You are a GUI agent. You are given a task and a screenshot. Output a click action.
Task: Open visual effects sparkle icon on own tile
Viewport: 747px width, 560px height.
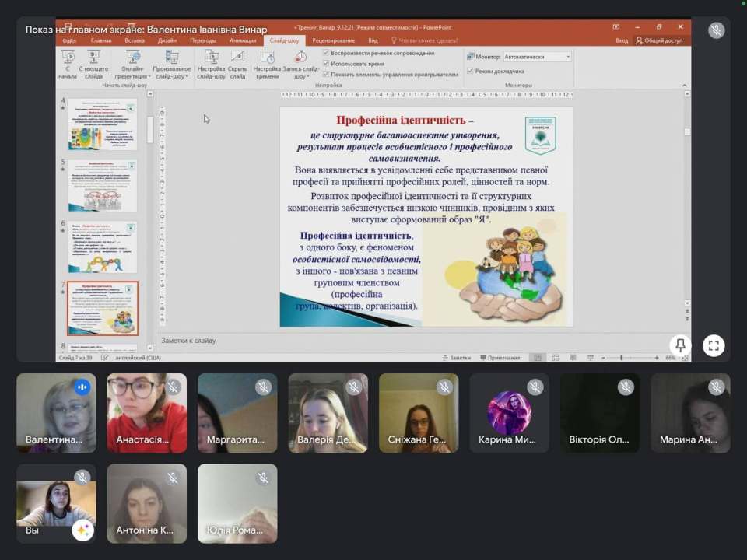tap(82, 530)
